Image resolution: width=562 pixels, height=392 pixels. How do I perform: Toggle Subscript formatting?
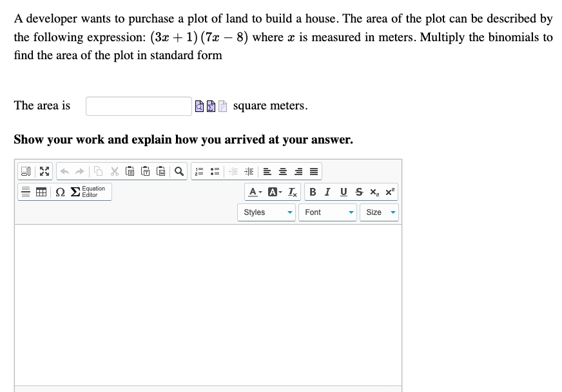(374, 192)
